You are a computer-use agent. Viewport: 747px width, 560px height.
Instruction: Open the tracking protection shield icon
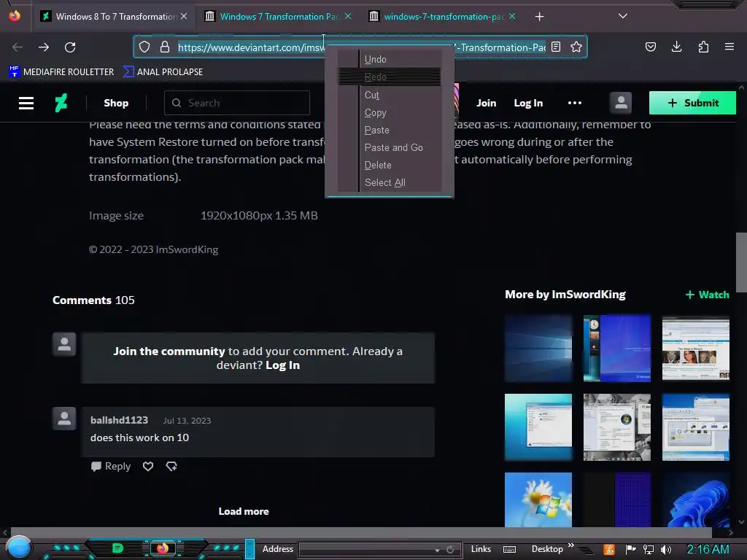[x=144, y=47]
